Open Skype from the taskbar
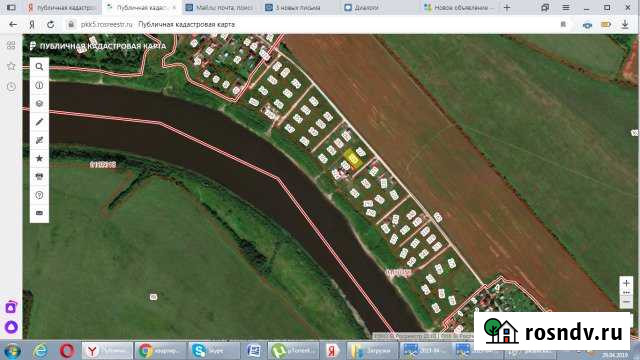 (x=213, y=351)
